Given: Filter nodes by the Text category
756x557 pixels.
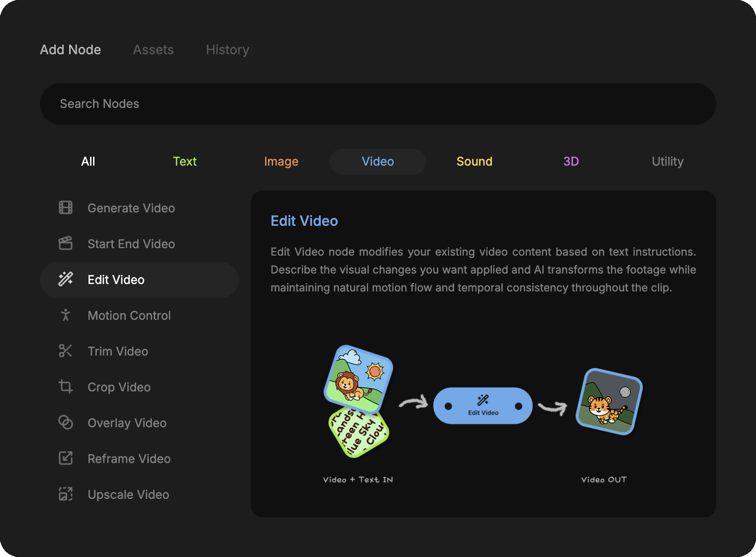Looking at the screenshot, I should click(185, 162).
